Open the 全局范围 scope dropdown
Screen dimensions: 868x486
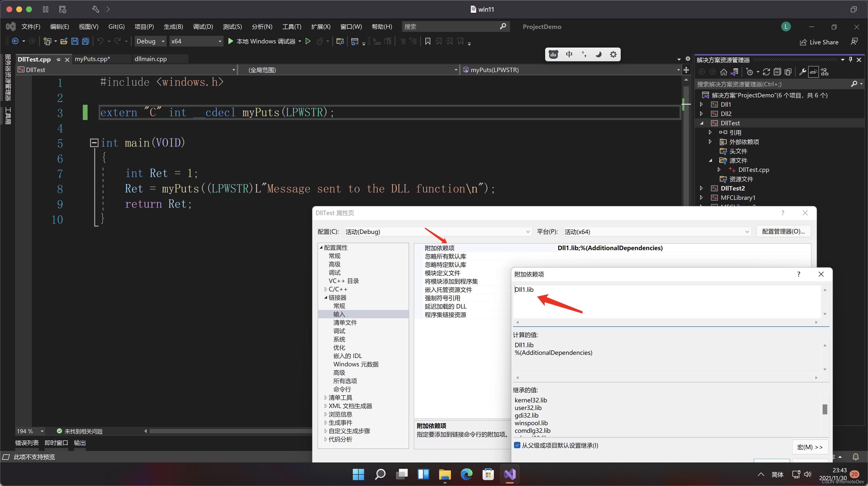tap(348, 70)
